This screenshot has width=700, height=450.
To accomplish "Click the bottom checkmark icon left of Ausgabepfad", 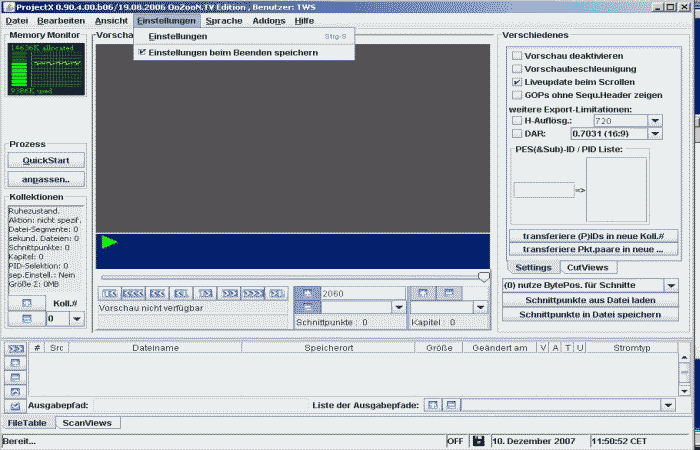I will [15, 406].
